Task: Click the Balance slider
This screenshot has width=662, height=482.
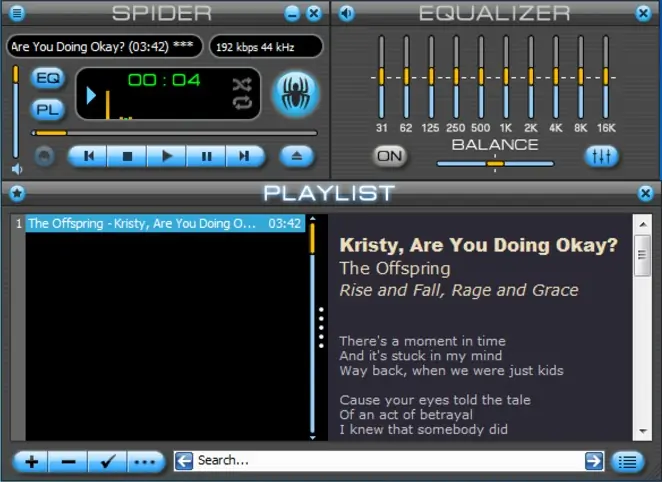Action: pos(495,164)
